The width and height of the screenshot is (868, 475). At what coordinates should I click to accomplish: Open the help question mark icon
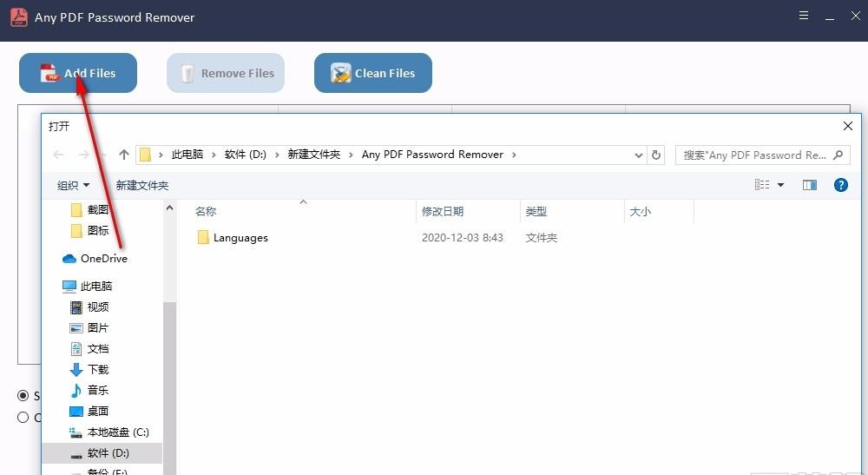coord(840,185)
